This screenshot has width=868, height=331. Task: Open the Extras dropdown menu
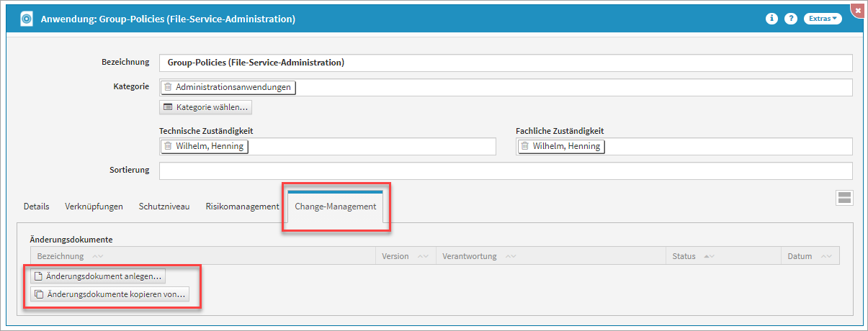coord(823,19)
